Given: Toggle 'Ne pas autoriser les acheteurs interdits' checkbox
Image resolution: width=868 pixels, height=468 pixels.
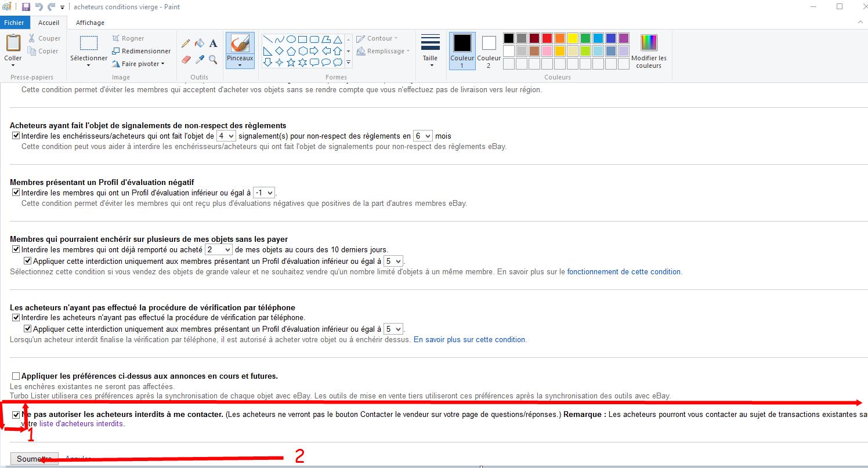Looking at the screenshot, I should pos(16,415).
